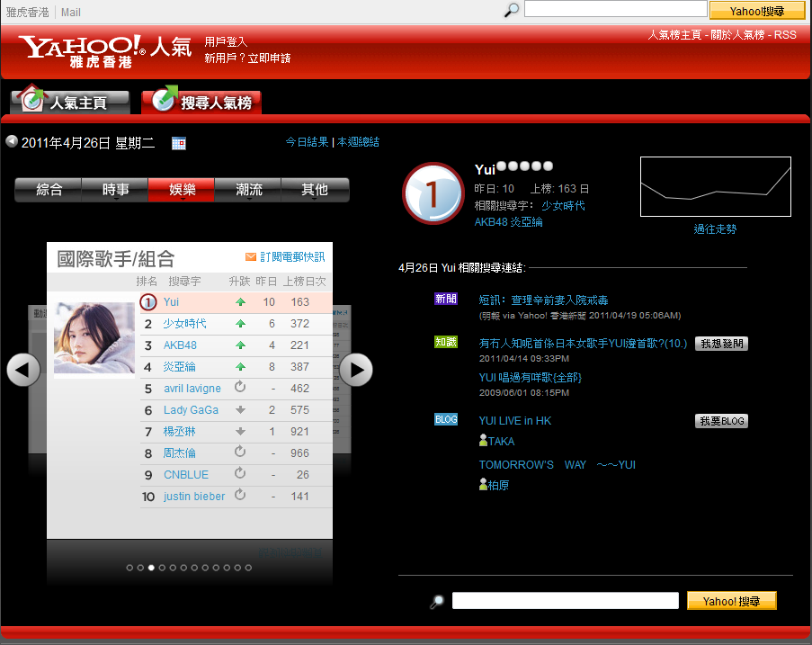Select the fourth carousel page dot
This screenshot has height=645, width=812.
coord(162,568)
